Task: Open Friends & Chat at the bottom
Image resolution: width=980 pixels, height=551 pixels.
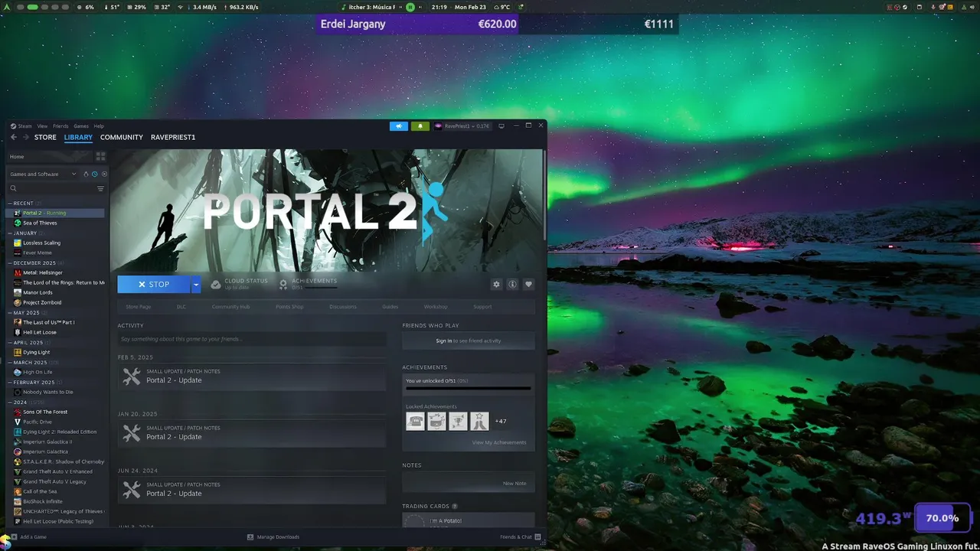Action: point(521,536)
